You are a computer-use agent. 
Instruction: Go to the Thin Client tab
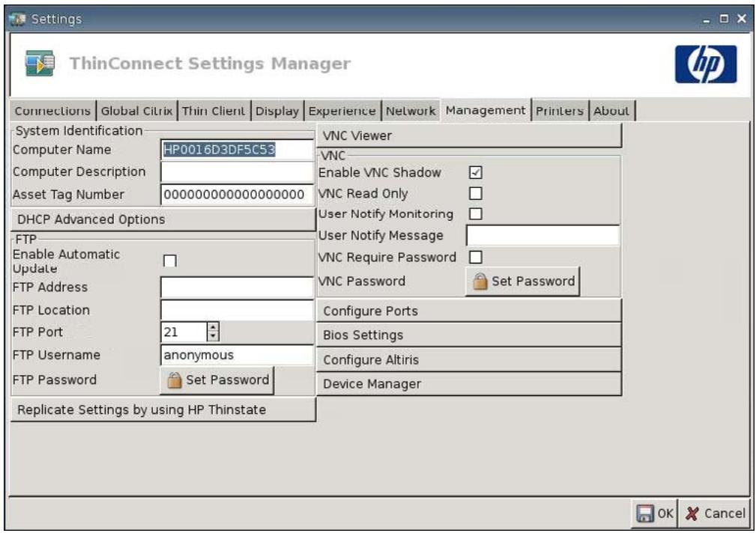click(x=214, y=111)
